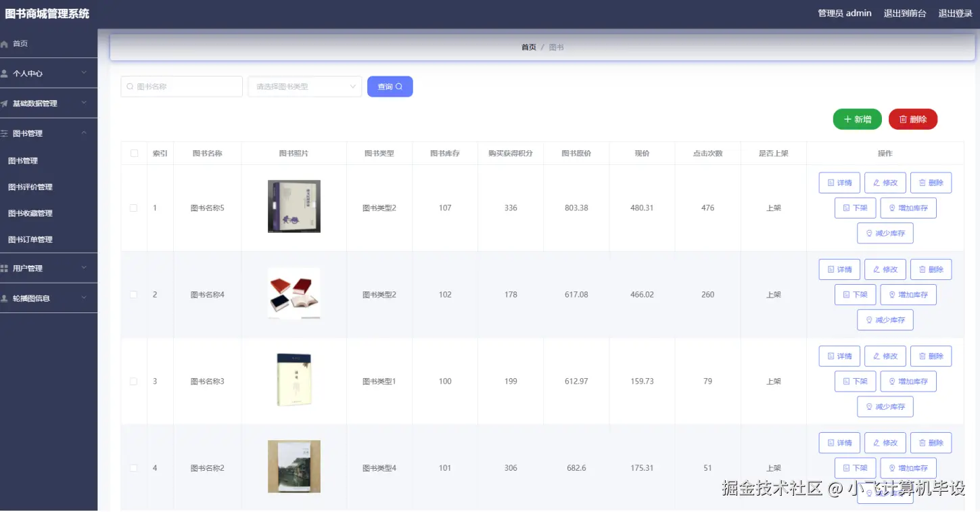The width and height of the screenshot is (980, 512).
Task: Click 修改 for 图书名称5
Action: pyautogui.click(x=885, y=183)
